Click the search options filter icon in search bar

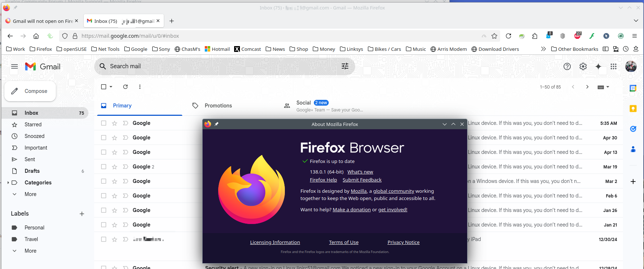pos(345,66)
